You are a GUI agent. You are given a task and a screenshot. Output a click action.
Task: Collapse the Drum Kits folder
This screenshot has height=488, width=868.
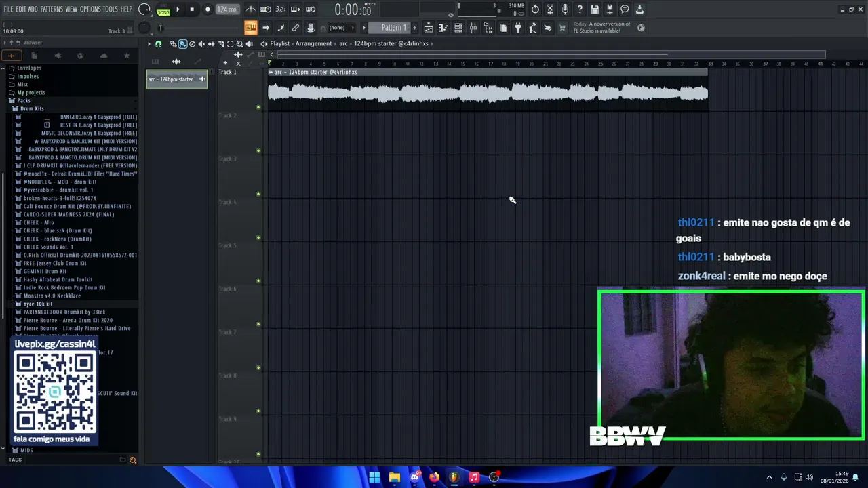tap(32, 109)
